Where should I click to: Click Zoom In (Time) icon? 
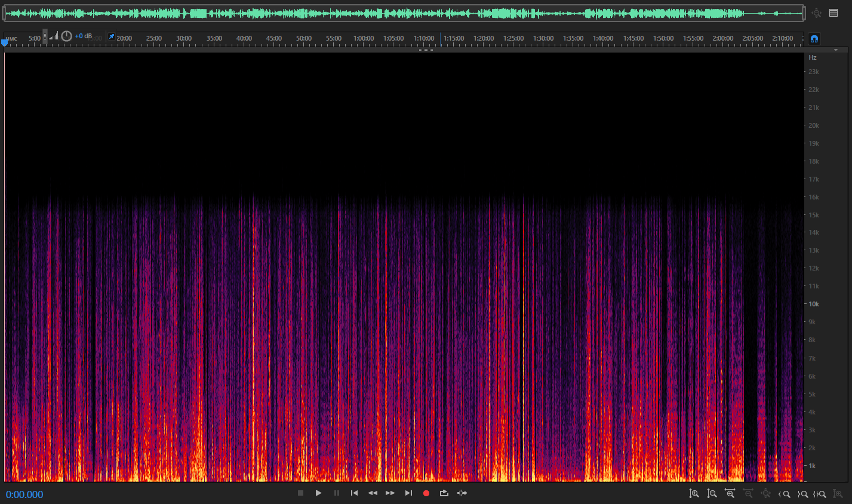(x=730, y=494)
